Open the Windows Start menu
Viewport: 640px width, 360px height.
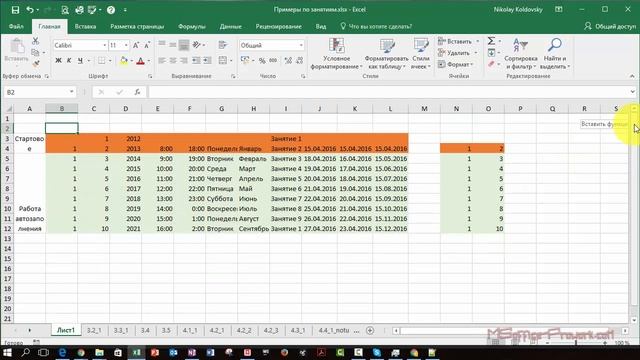pyautogui.click(x=7, y=352)
